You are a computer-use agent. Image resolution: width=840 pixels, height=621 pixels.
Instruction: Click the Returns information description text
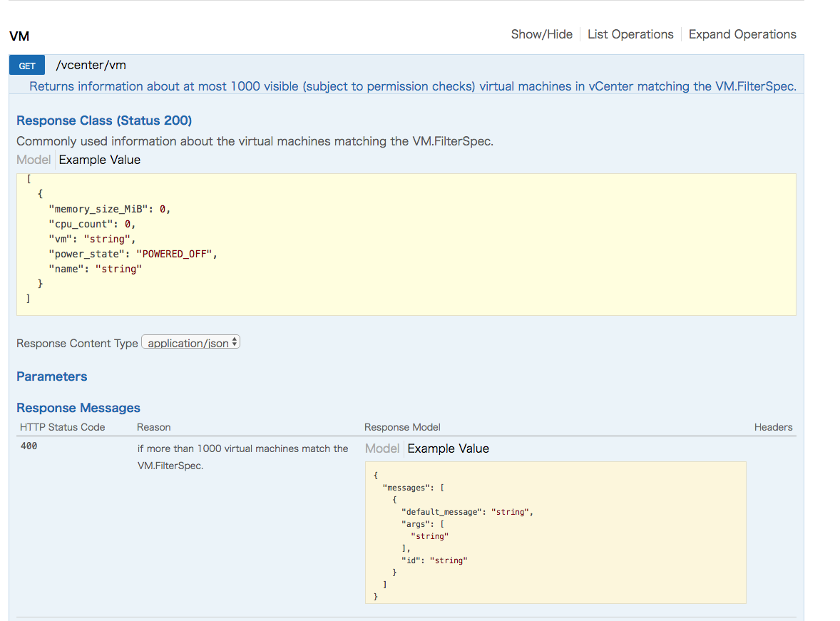(285, 86)
